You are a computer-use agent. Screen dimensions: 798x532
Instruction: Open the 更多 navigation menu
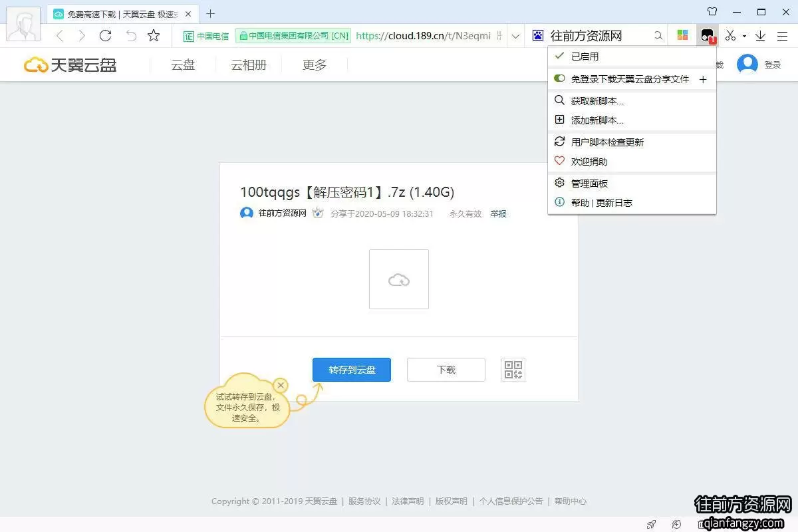[x=315, y=65]
